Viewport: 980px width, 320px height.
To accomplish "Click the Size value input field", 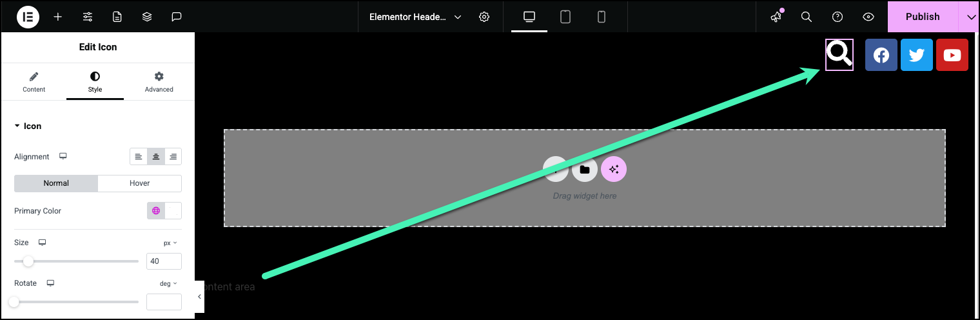I will point(164,261).
